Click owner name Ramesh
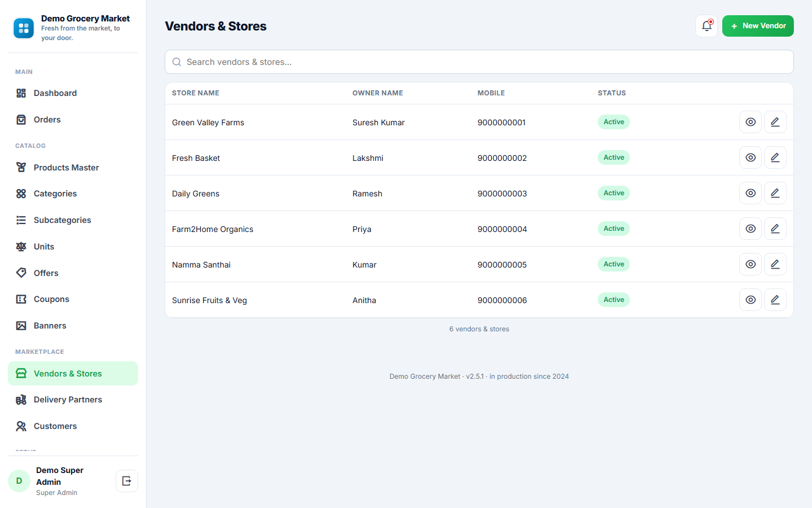The height and width of the screenshot is (508, 812). point(367,194)
